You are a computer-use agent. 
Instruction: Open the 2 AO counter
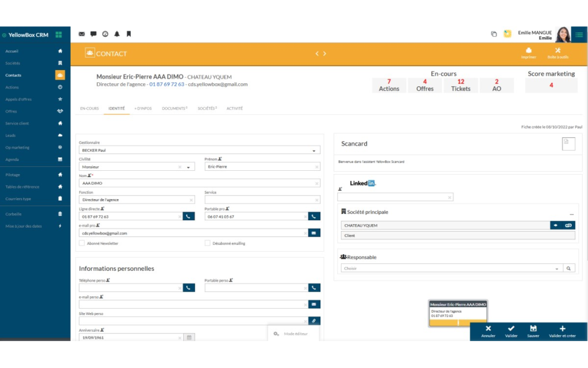pos(497,85)
